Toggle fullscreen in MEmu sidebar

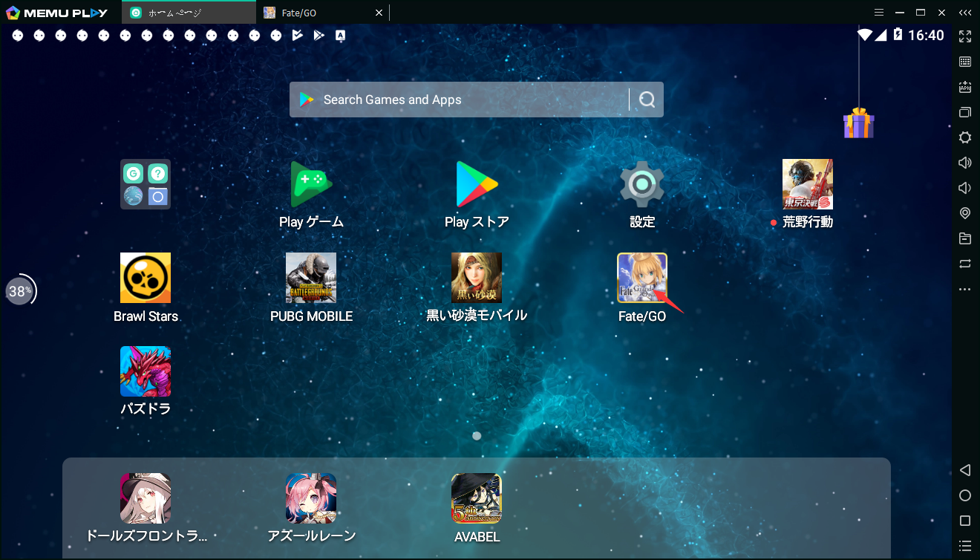point(965,36)
